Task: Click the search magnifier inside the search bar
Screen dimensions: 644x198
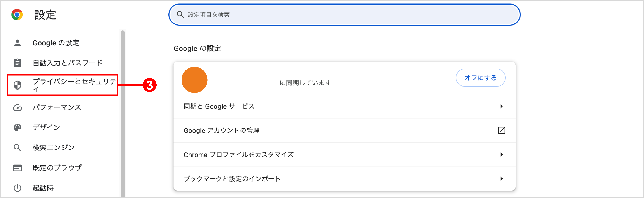Action: click(x=180, y=15)
